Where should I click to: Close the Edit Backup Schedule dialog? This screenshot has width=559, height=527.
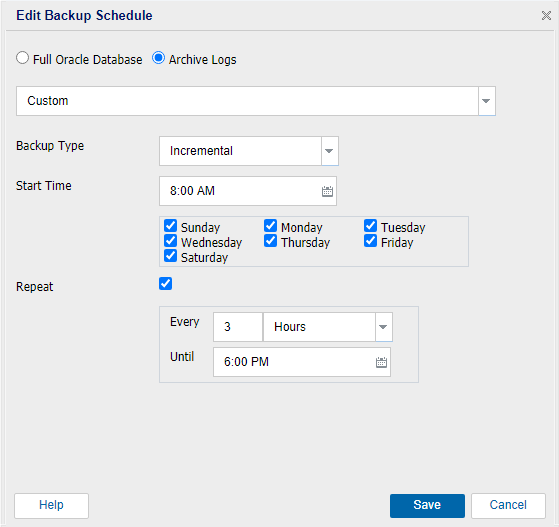click(546, 15)
